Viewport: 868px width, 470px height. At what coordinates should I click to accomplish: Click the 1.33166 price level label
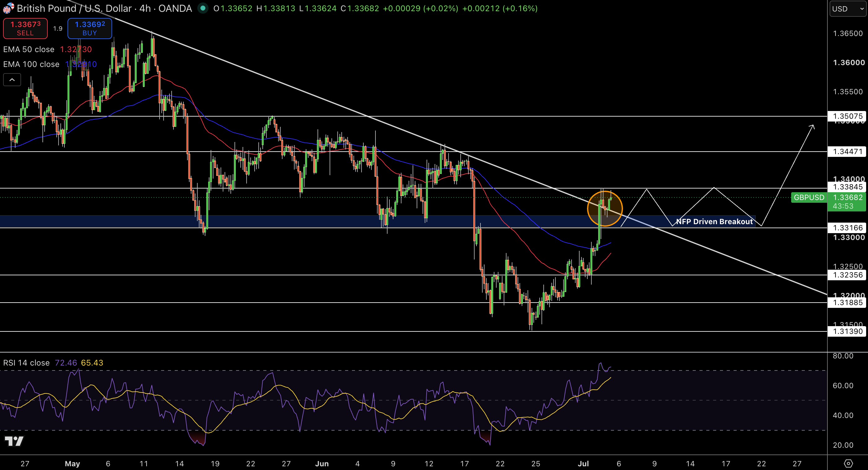(848, 228)
